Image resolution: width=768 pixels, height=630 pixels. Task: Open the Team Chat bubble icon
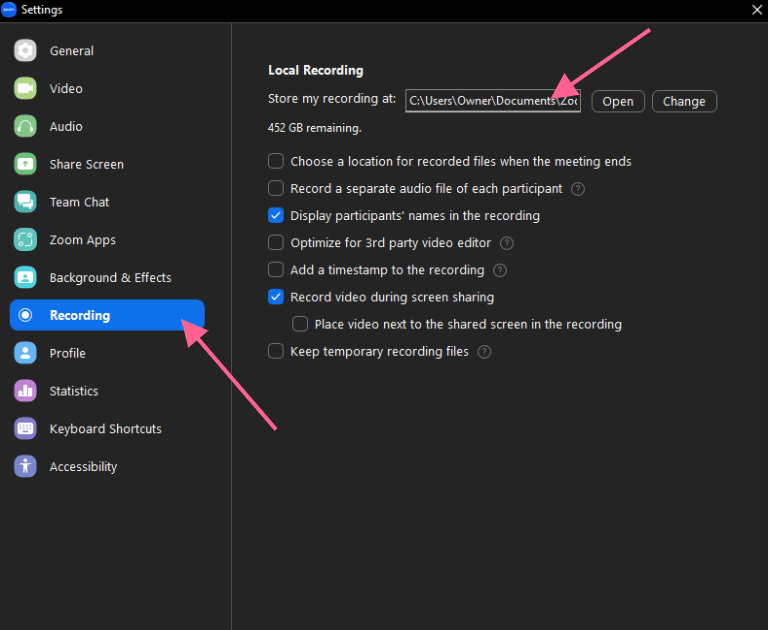coord(25,202)
